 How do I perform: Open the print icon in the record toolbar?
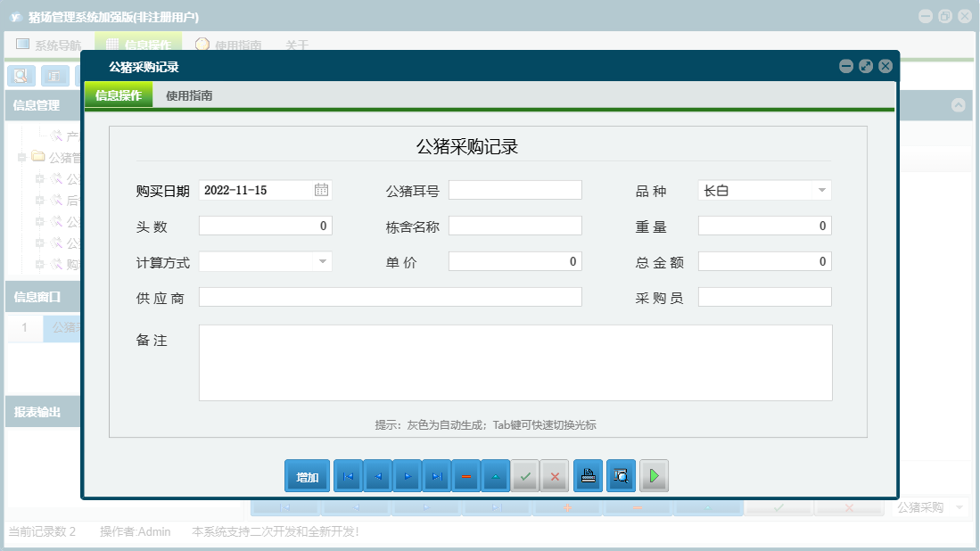[588, 475]
